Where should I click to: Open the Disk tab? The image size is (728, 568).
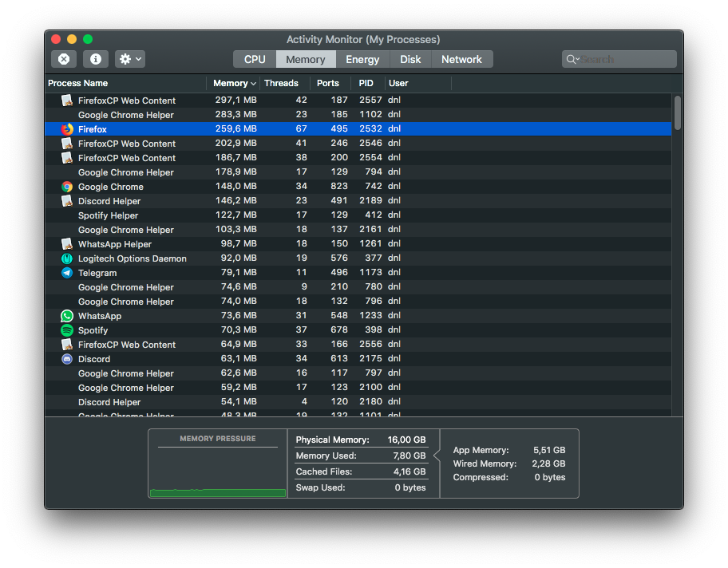[410, 59]
